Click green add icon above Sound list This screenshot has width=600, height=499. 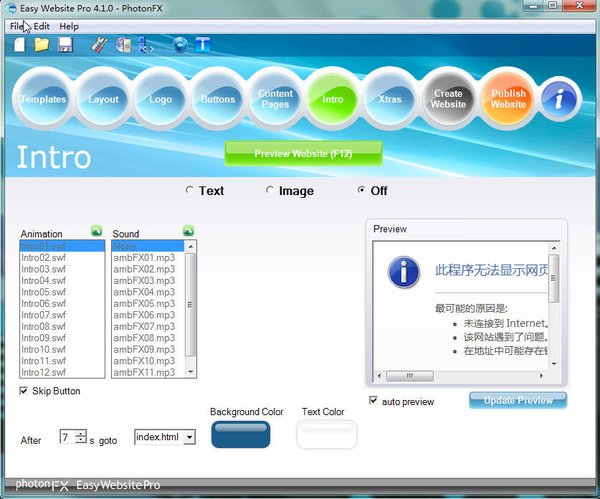189,231
